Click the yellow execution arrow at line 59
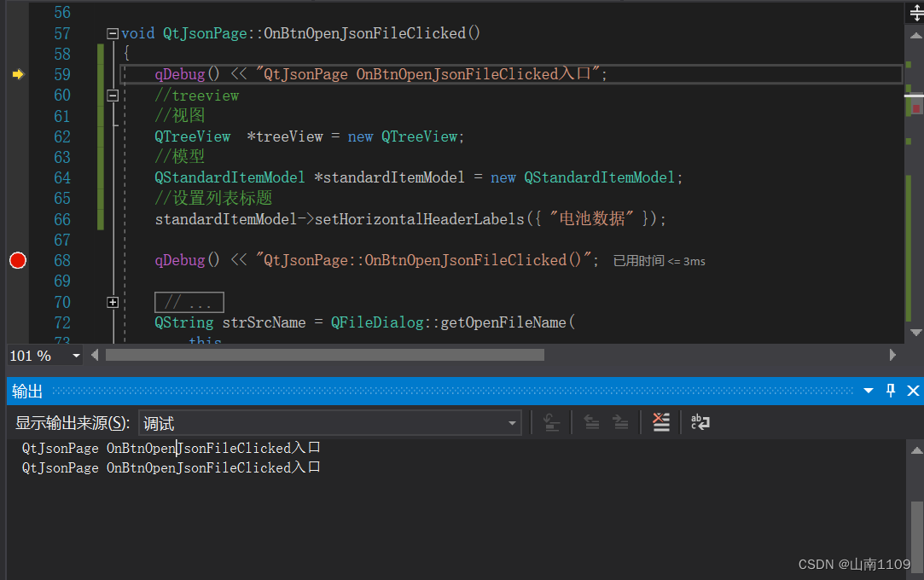This screenshot has height=580, width=924. tap(18, 74)
